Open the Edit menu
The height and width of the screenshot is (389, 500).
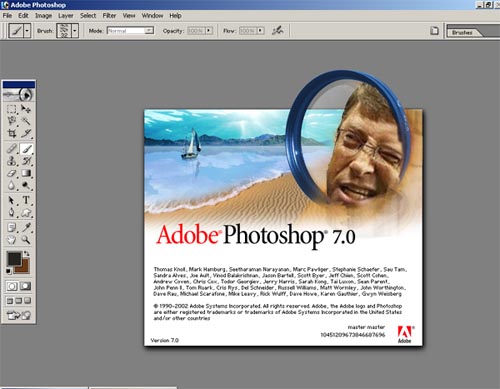[23, 16]
